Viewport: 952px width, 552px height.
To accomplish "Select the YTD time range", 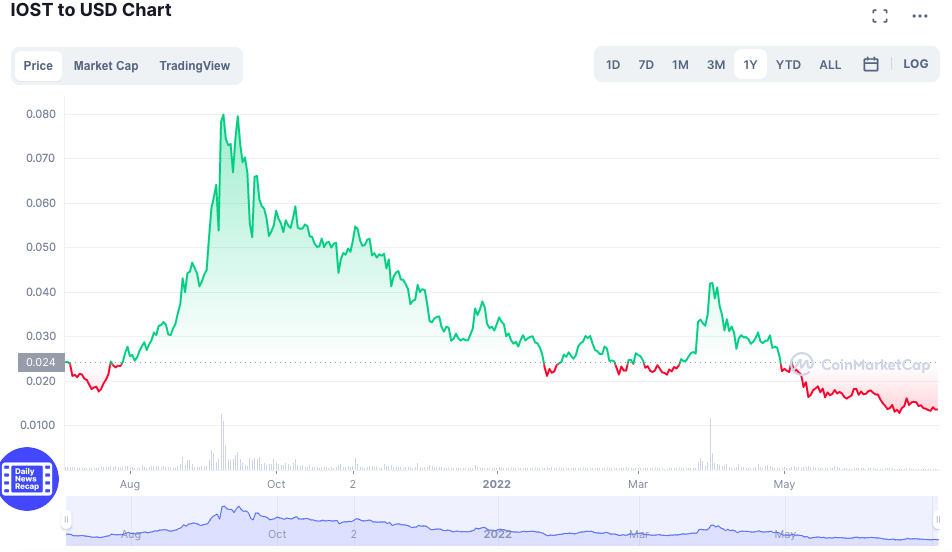I will pyautogui.click(x=788, y=64).
